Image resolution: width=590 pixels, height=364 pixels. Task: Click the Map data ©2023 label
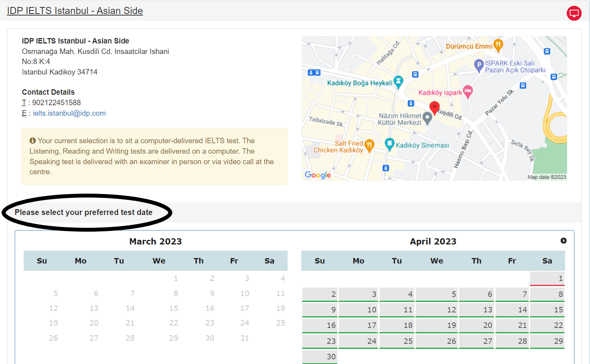[x=547, y=177]
